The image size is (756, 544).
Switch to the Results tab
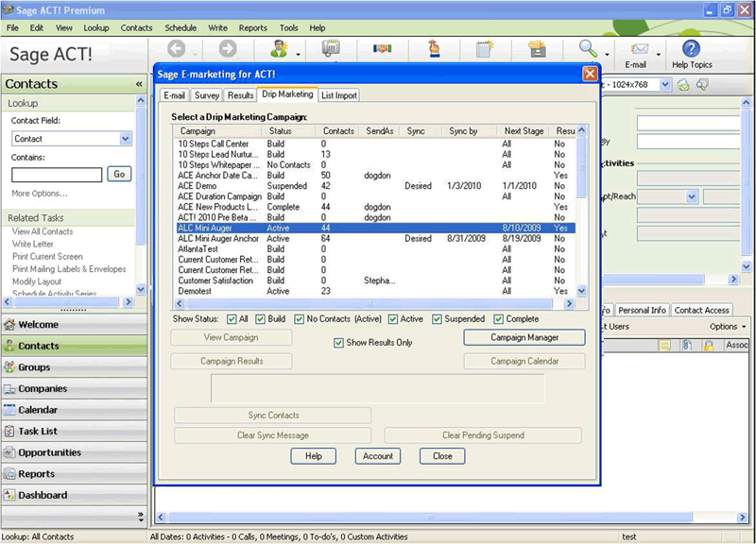[240, 95]
